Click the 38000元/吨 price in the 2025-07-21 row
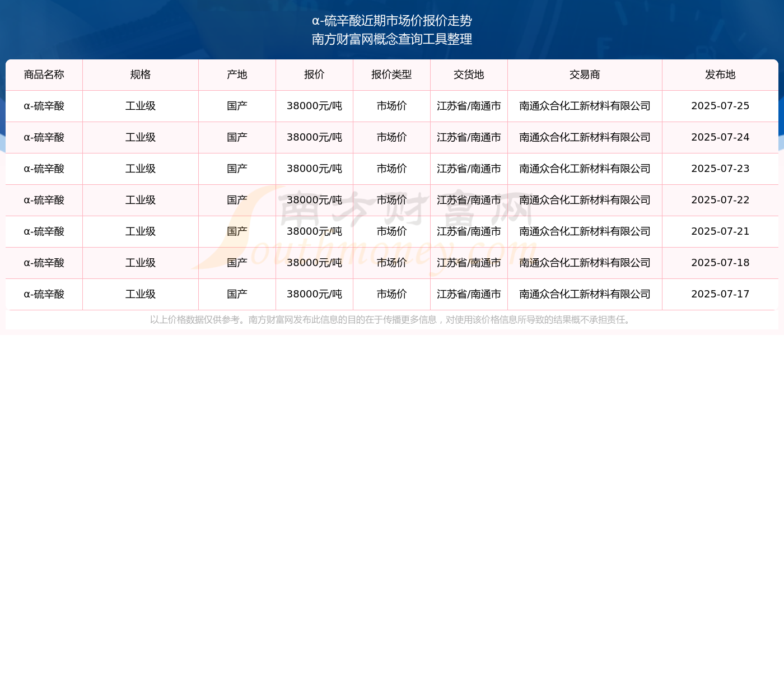Viewport: 784px width, 675px height. click(x=314, y=231)
